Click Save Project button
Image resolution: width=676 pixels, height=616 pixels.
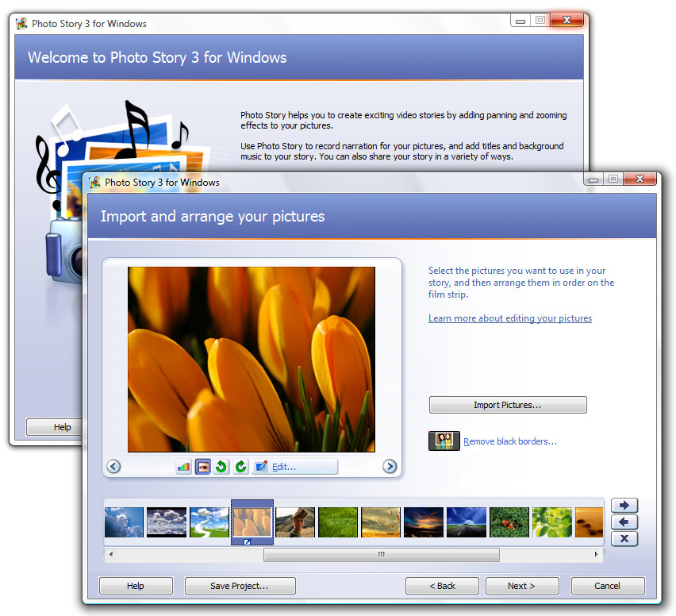[240, 586]
